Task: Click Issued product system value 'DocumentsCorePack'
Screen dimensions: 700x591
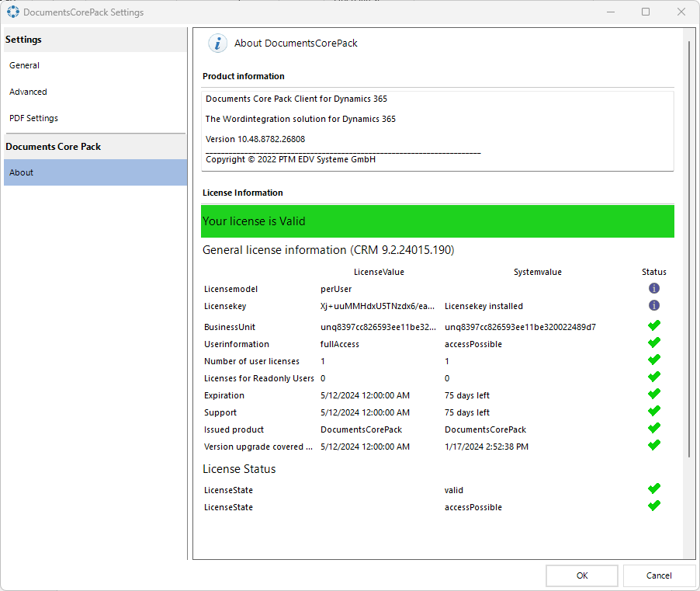Action: point(485,429)
